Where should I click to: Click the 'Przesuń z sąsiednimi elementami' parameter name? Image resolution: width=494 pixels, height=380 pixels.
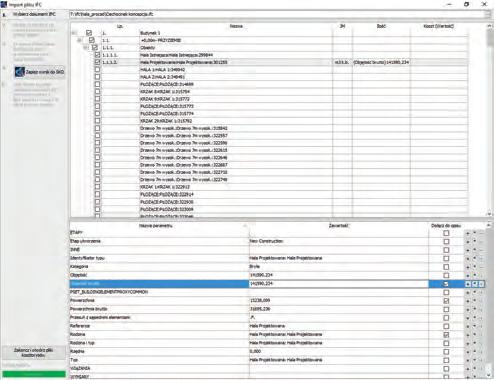tap(100, 318)
